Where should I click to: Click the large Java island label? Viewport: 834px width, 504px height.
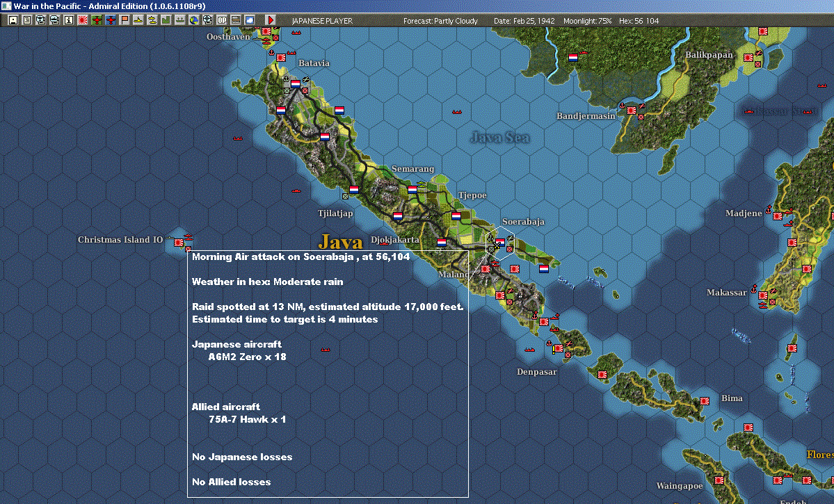[340, 243]
